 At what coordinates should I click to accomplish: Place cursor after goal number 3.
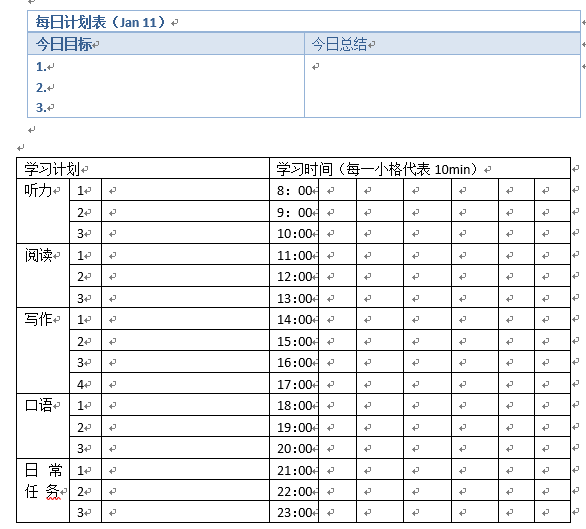tap(49, 108)
